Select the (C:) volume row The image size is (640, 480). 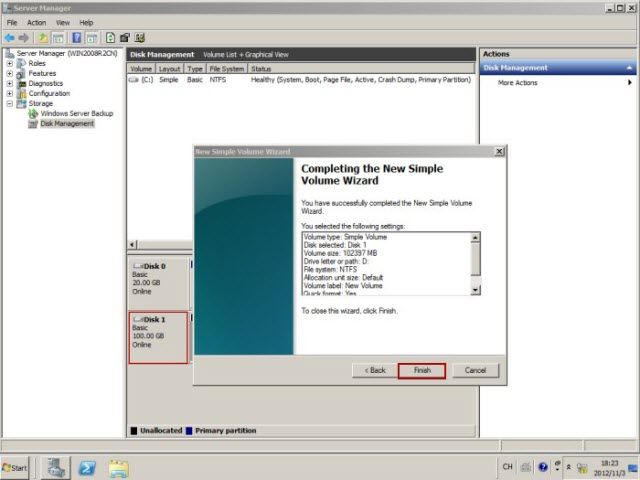point(301,80)
